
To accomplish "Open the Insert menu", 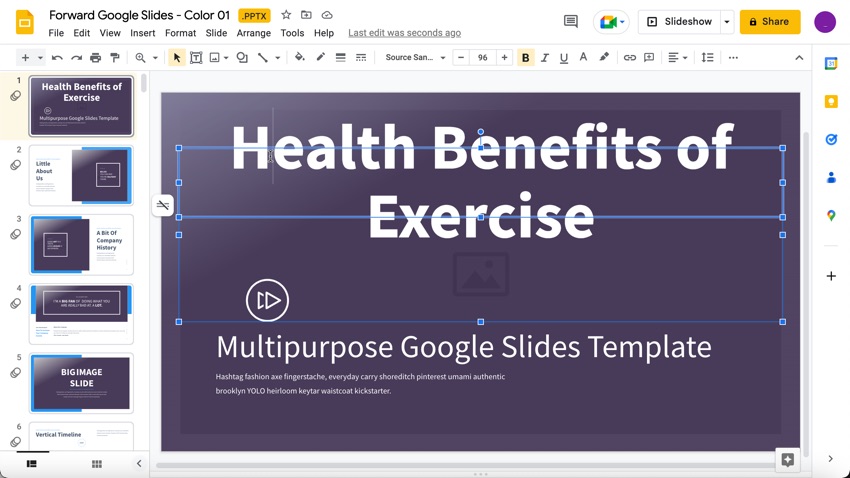I will (143, 33).
